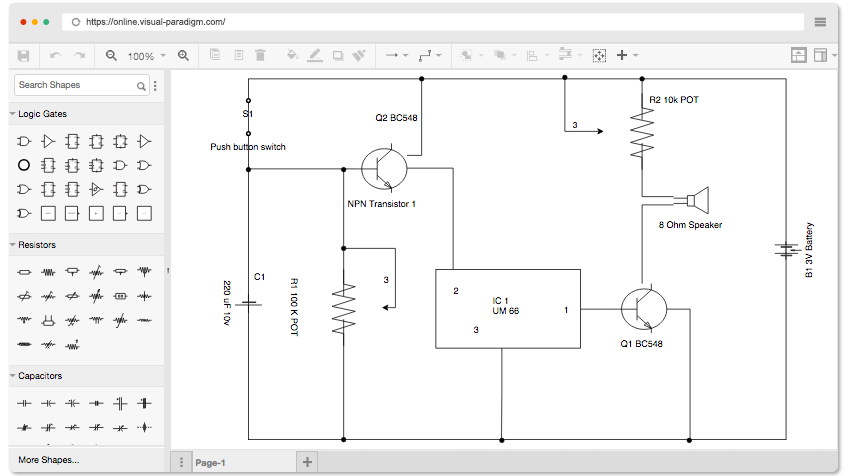Click the Format painter brush icon
The image size is (848, 476).
pos(359,55)
